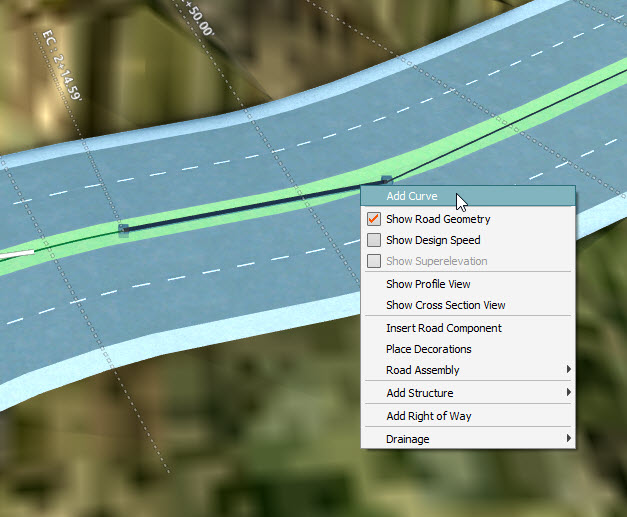Choose Add Right of Way
The width and height of the screenshot is (627, 517).
(468, 416)
